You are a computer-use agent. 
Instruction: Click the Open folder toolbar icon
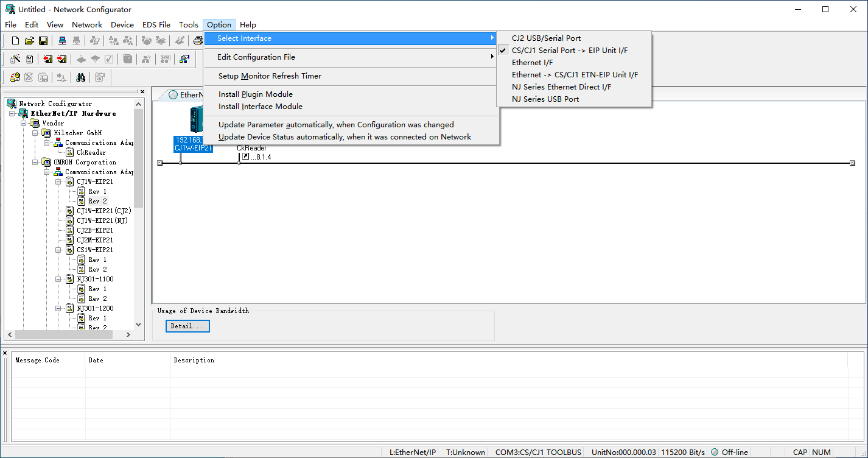click(x=29, y=41)
